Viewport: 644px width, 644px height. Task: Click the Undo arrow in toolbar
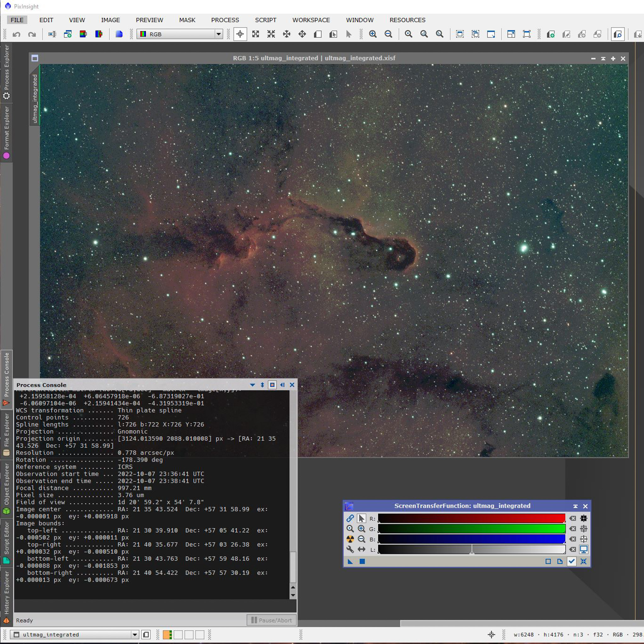(16, 34)
